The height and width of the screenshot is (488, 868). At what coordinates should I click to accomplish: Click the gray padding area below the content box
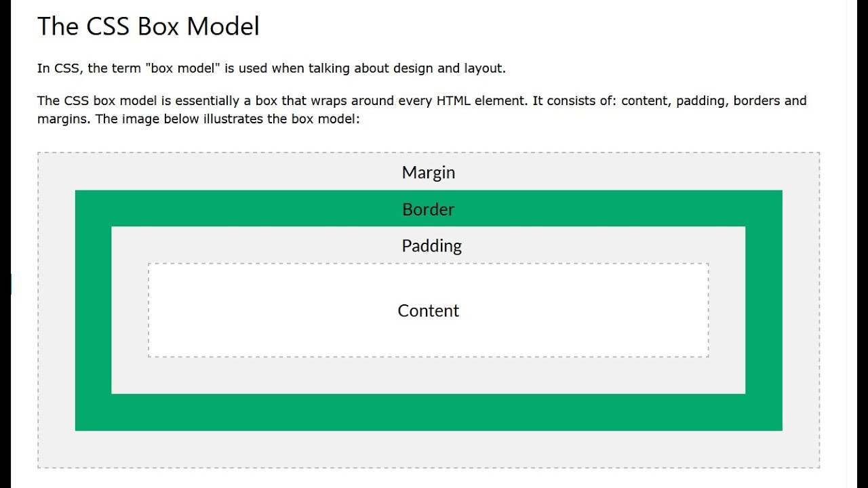pos(429,375)
